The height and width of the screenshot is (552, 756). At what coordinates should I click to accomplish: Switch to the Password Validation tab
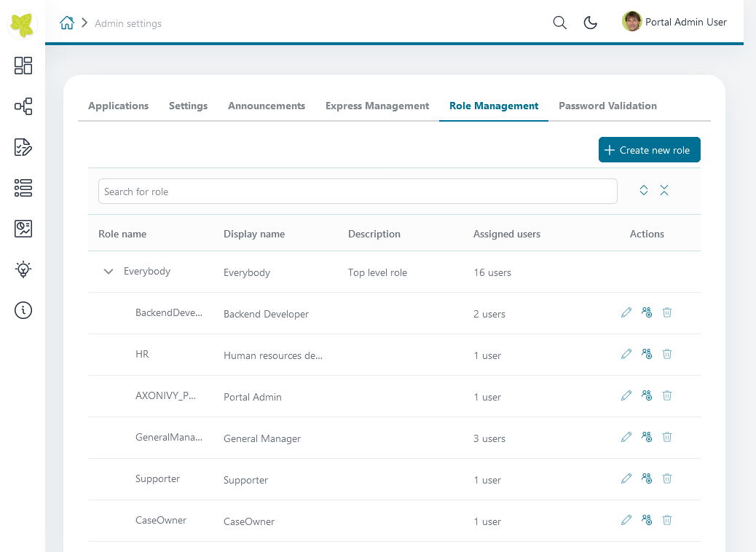click(x=607, y=106)
